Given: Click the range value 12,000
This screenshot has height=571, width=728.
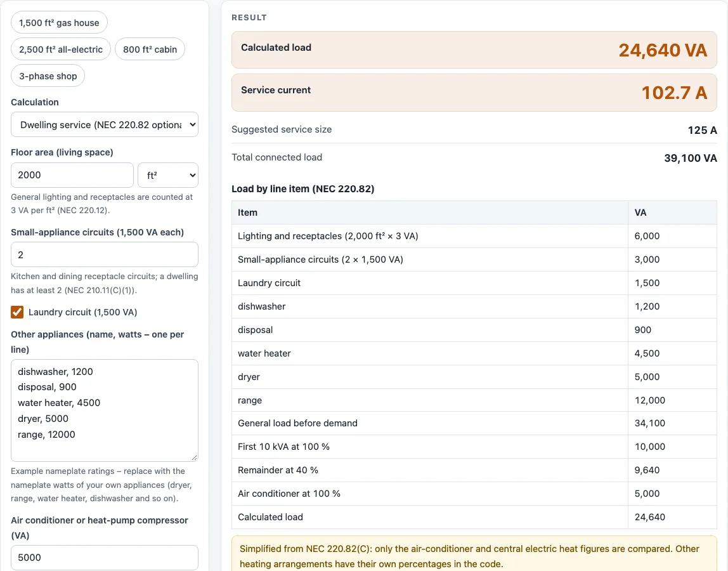Looking at the screenshot, I should [649, 400].
